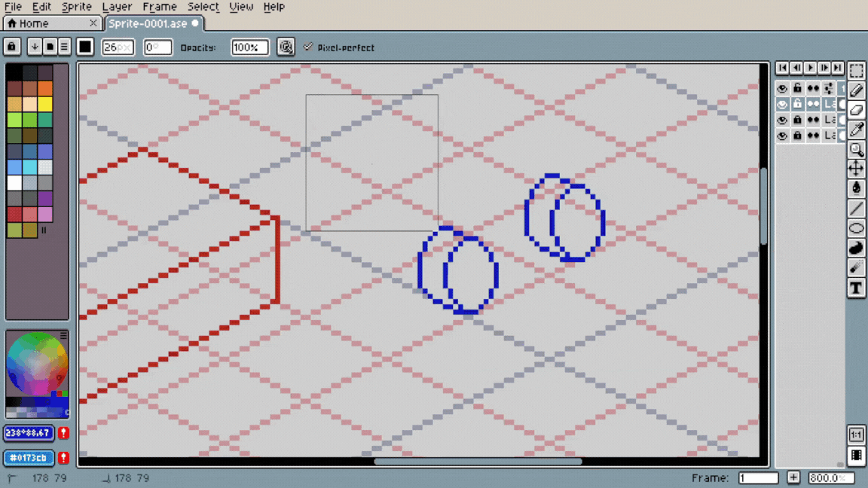Toggle the lock on the selected second-row layer

coord(797,104)
